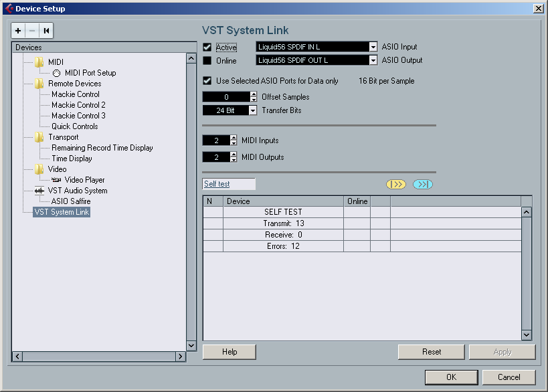This screenshot has width=548, height=392.
Task: Click the Video folder icon
Action: point(39,169)
